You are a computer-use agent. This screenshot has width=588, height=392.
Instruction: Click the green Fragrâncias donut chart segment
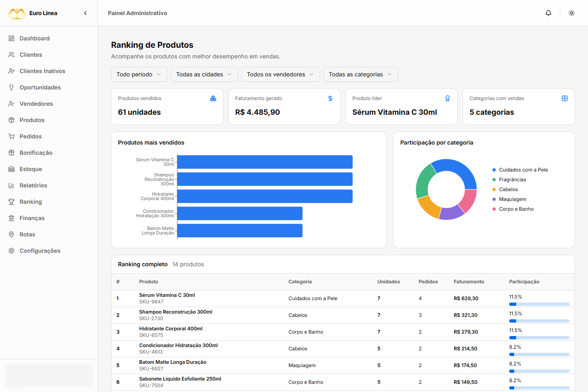424,182
